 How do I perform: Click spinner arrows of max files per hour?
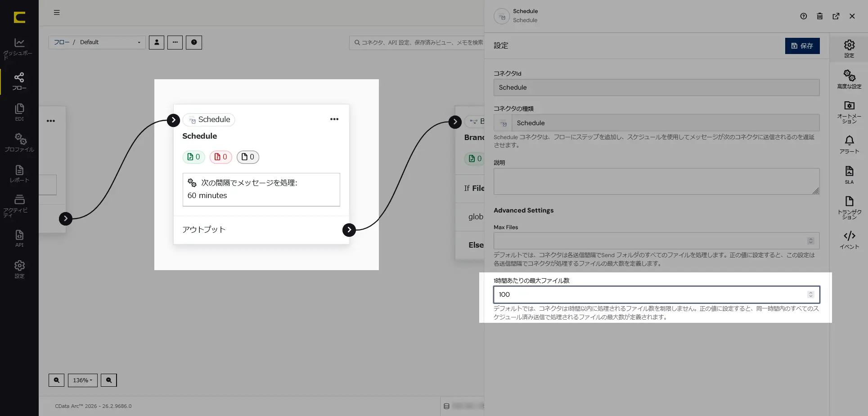click(811, 294)
